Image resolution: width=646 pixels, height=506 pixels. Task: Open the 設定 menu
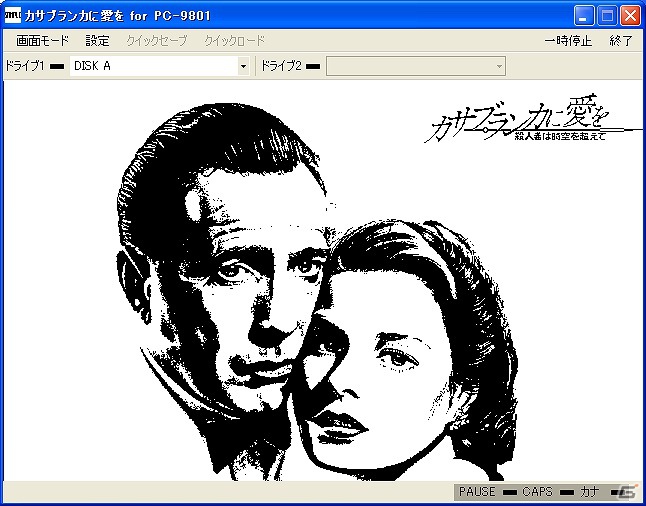(x=98, y=41)
